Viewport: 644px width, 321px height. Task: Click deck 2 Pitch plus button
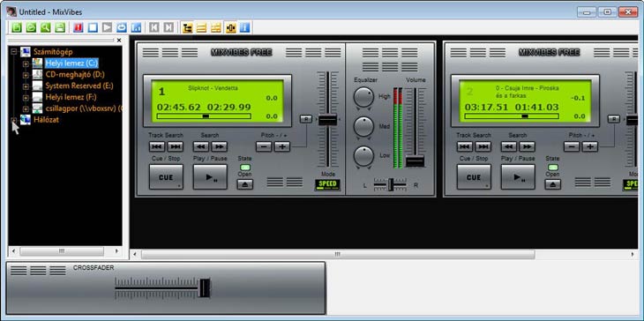[590, 146]
